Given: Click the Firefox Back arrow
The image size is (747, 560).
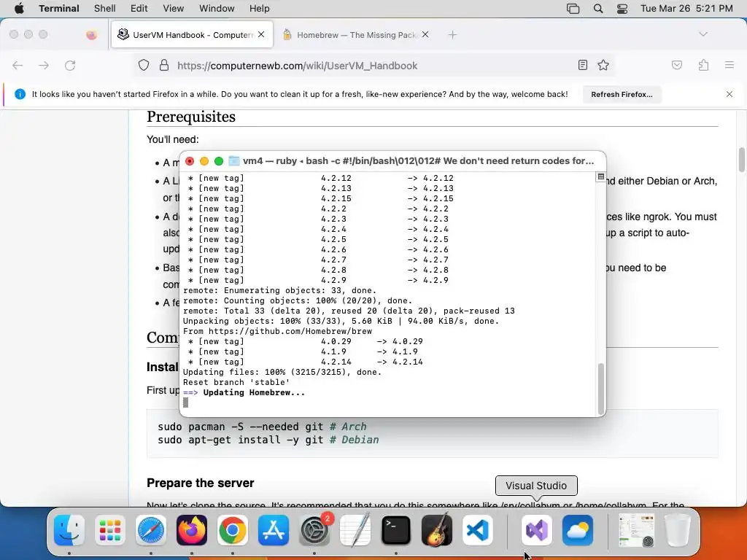Looking at the screenshot, I should [x=18, y=65].
